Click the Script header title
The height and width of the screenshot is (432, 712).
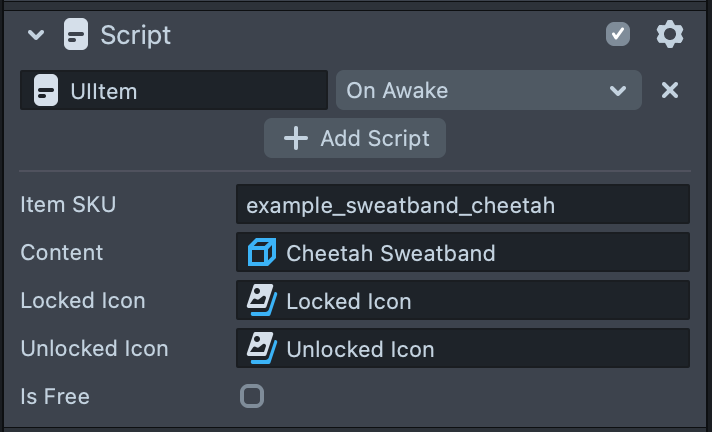tap(135, 35)
